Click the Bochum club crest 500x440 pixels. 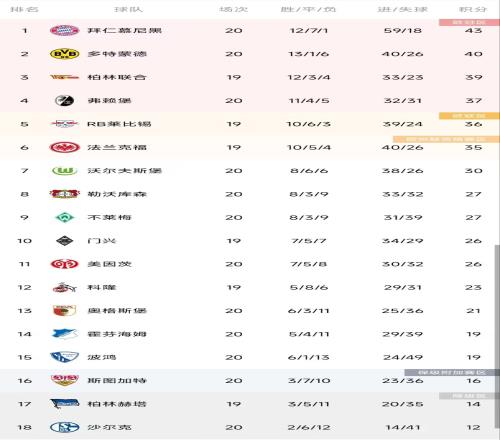pos(64,357)
